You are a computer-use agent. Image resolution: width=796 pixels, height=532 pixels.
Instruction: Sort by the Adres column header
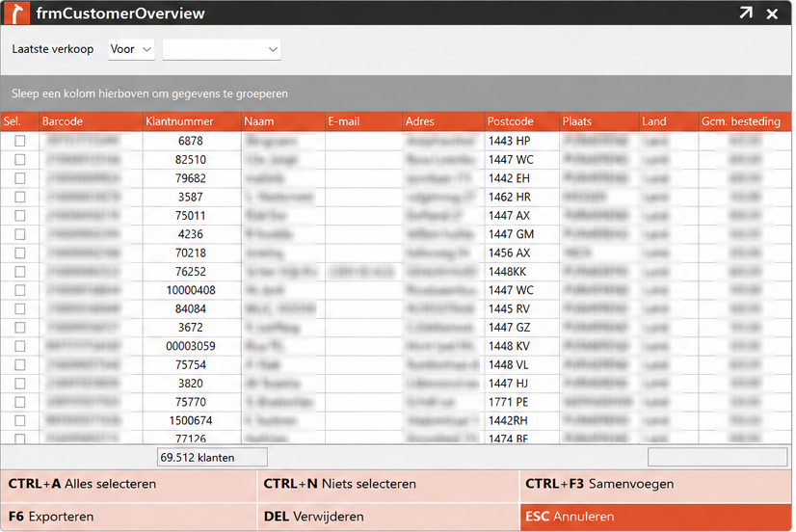pyautogui.click(x=443, y=121)
